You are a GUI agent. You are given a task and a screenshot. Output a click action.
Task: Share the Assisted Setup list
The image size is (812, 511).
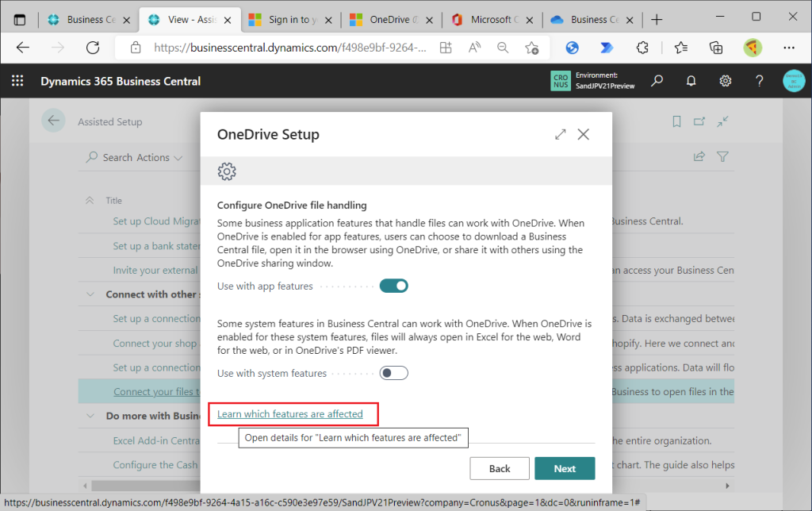(x=699, y=156)
